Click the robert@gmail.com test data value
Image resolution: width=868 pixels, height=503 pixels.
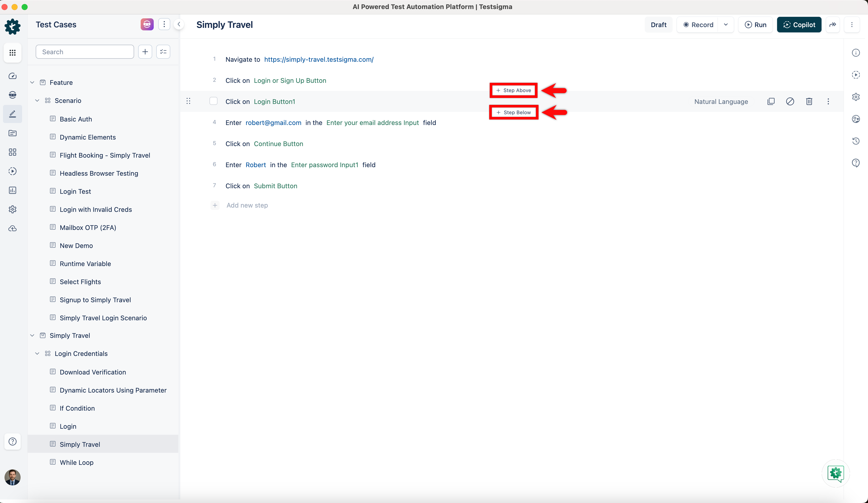(273, 122)
